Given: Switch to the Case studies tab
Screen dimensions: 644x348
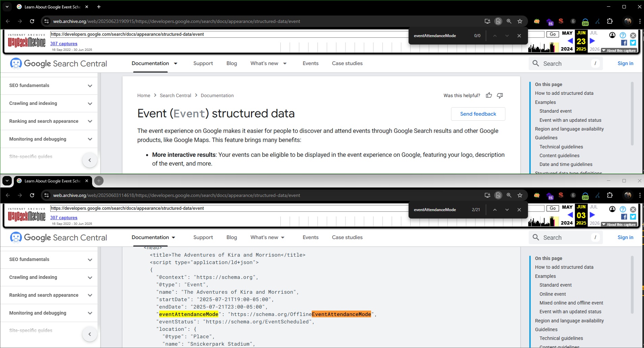Looking at the screenshot, I should pyautogui.click(x=347, y=63).
